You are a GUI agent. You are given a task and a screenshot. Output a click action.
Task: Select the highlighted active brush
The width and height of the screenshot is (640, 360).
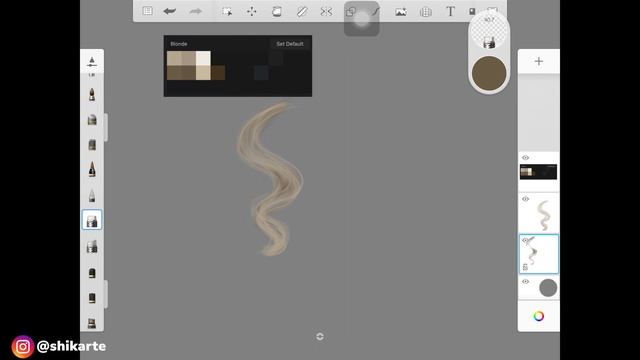(x=92, y=220)
